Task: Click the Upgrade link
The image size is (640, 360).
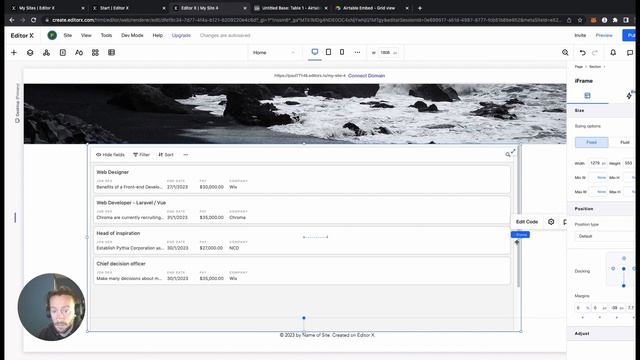Action: coord(181,36)
